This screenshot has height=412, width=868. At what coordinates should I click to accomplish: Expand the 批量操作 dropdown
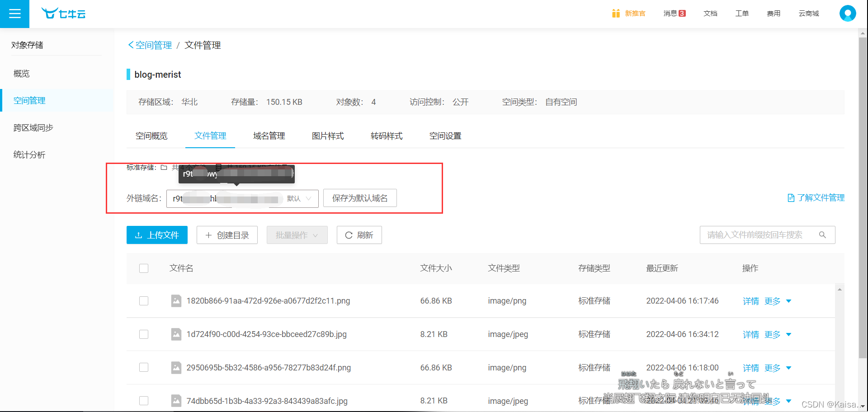coord(297,234)
